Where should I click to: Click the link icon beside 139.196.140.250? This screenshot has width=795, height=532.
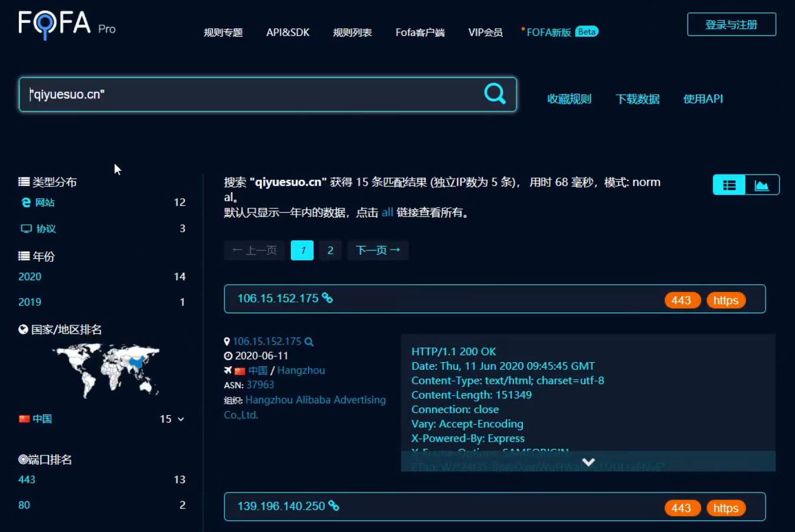[333, 506]
